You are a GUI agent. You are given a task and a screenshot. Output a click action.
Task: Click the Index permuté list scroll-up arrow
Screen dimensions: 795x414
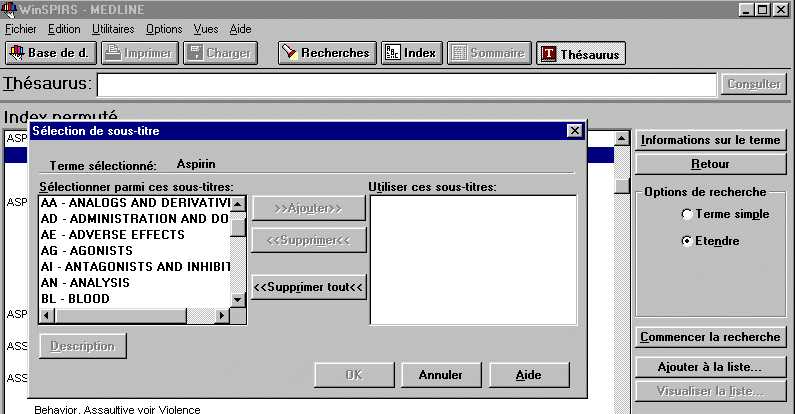[x=622, y=138]
